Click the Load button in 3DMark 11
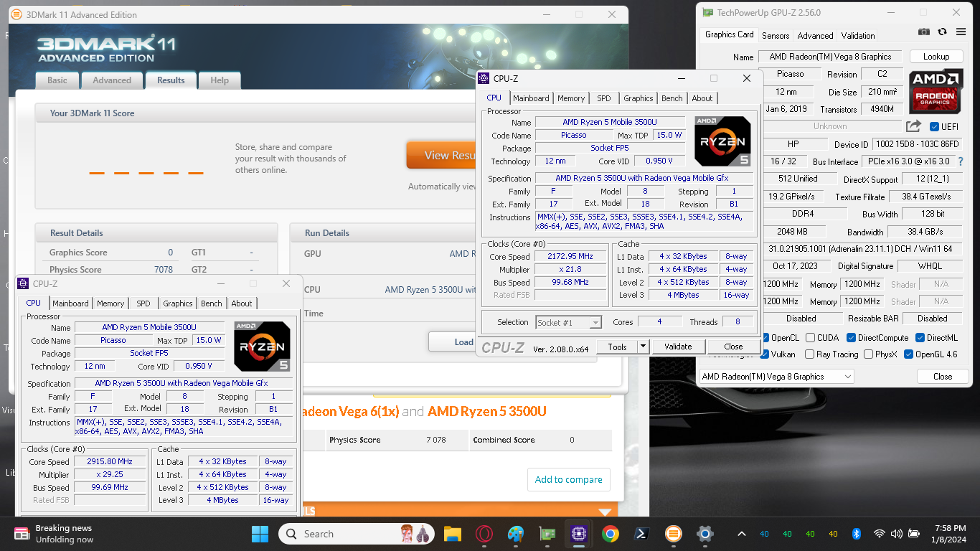This screenshot has width=980, height=551. [x=452, y=342]
